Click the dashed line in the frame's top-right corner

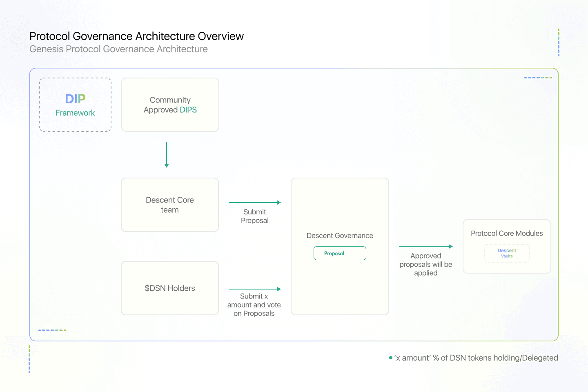pyautogui.click(x=538, y=78)
